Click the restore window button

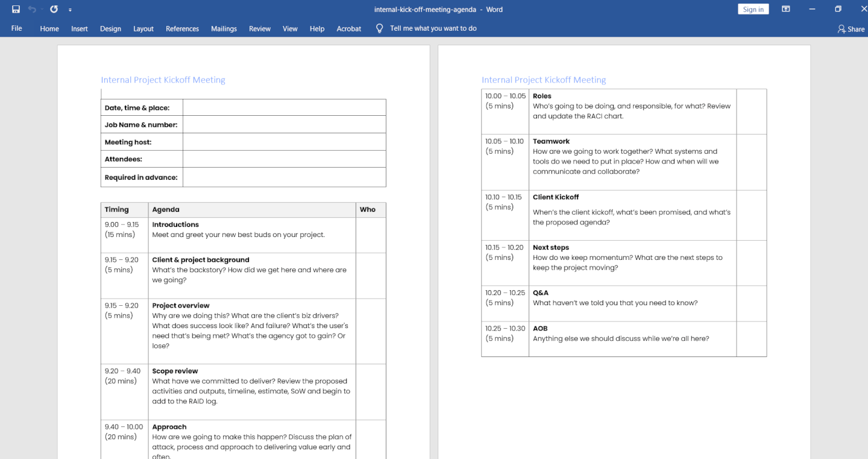[x=838, y=9]
